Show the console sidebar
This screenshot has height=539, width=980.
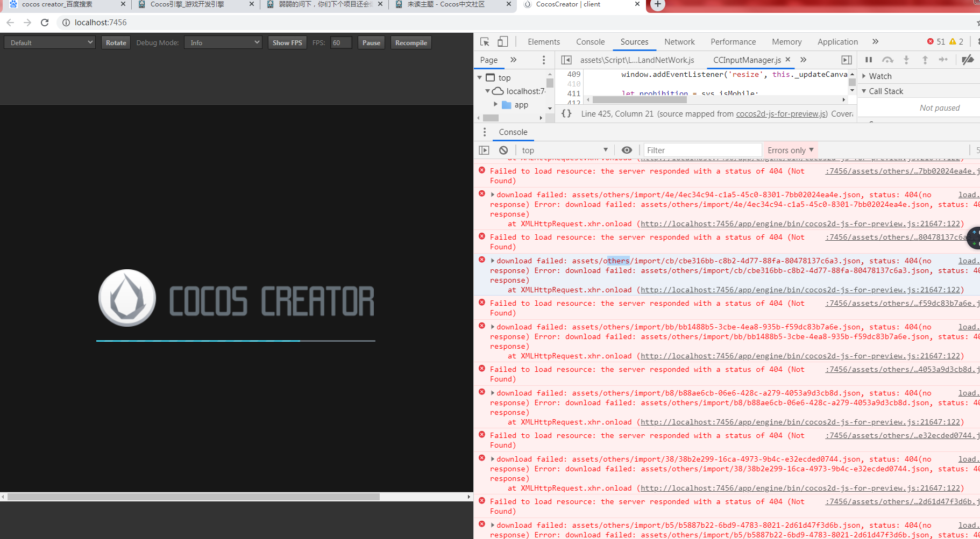click(x=484, y=150)
